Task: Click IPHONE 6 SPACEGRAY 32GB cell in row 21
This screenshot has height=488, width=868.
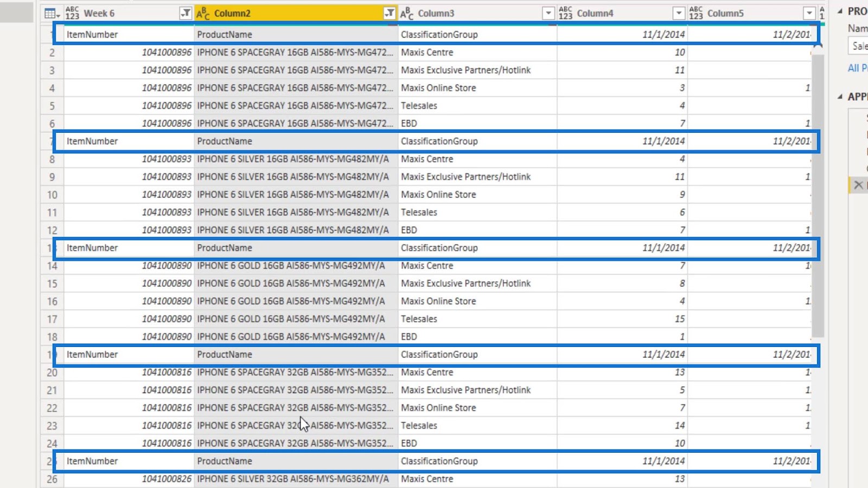Action: click(296, 390)
